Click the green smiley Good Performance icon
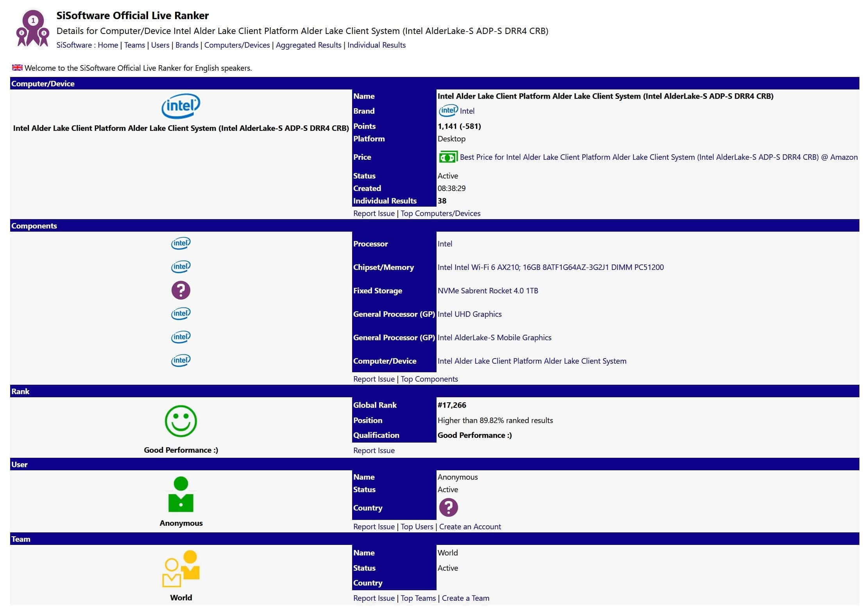 coord(181,421)
